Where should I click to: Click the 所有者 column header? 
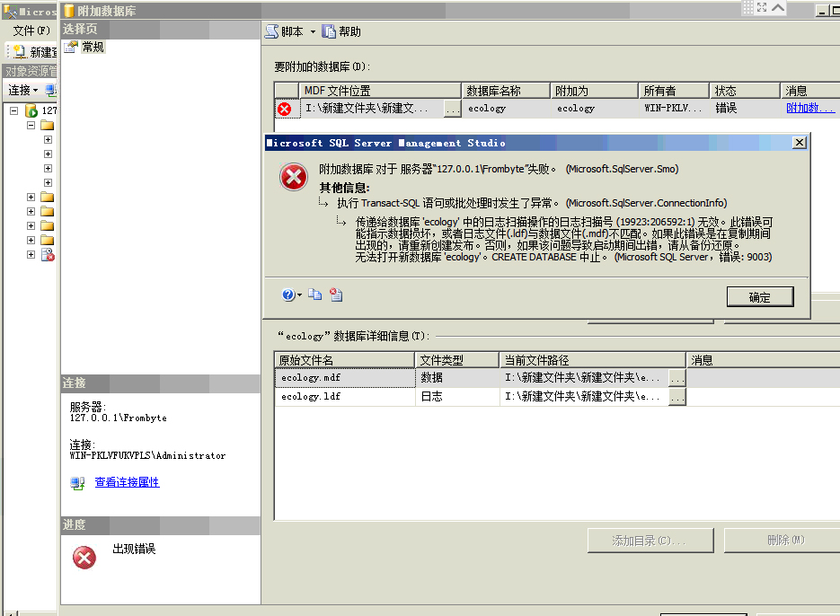coord(674,91)
